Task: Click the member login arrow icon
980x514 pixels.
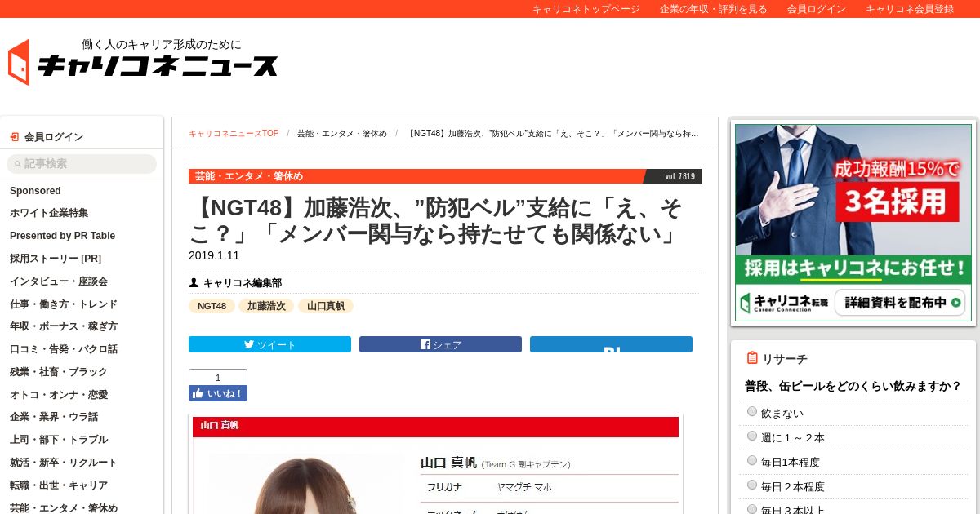Action: 14,137
